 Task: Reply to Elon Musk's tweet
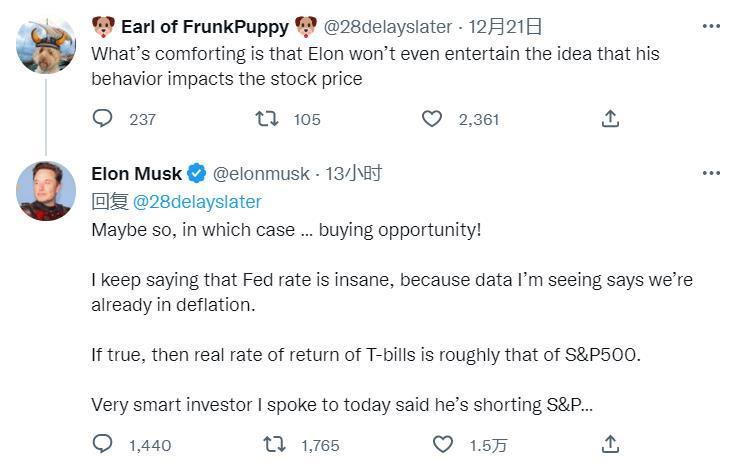click(103, 443)
